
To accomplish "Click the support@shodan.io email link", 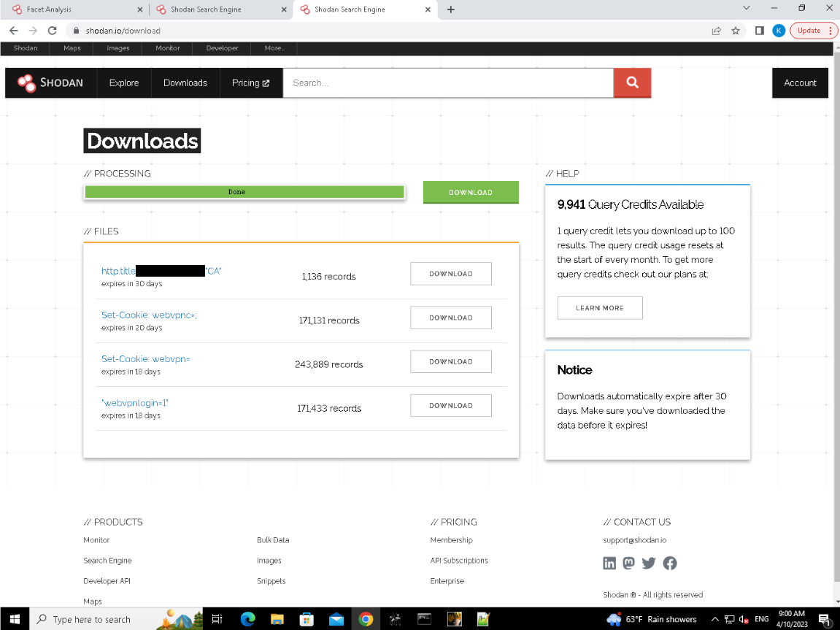I will pos(634,540).
